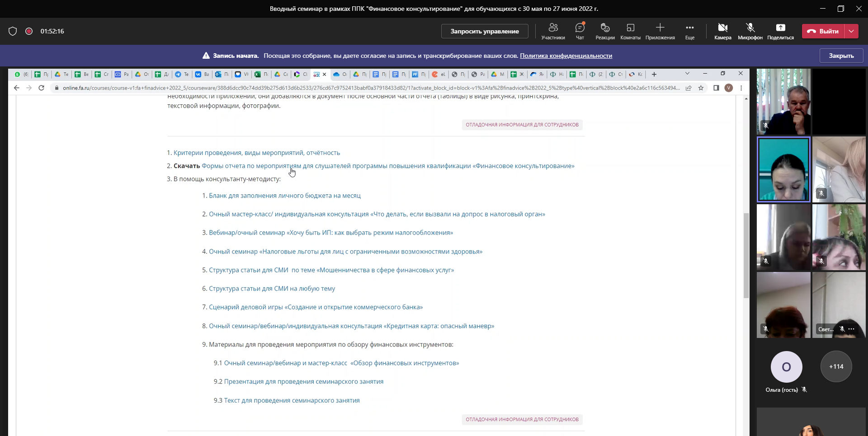Click the lower ОТЛАДОЧНАЯ ИНФОРМАЦИЯ ДЛЯ СОТРУДНИКОВ button

pos(522,419)
